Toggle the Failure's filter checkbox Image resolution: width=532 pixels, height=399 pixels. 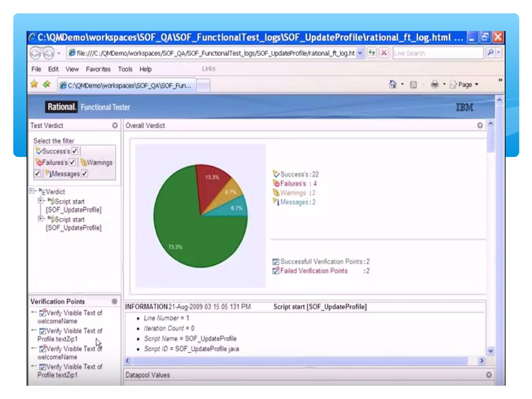coord(72,162)
